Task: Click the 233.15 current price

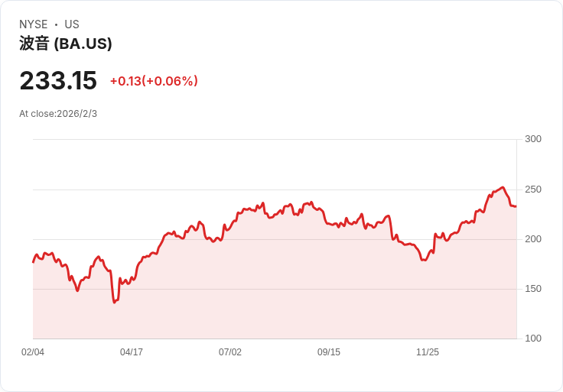Action: (x=58, y=81)
